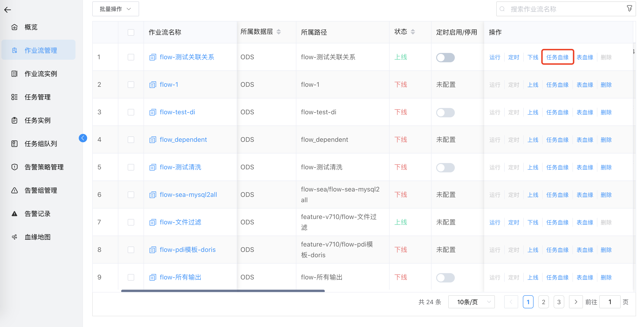Collapse the sidebar with the blue chevron
The height and width of the screenshot is (327, 644).
click(x=83, y=138)
